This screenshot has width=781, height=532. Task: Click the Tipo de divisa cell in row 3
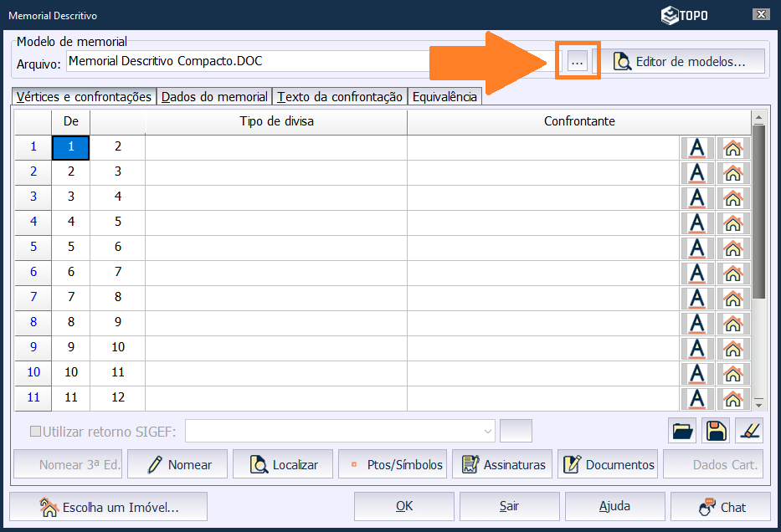[276, 197]
